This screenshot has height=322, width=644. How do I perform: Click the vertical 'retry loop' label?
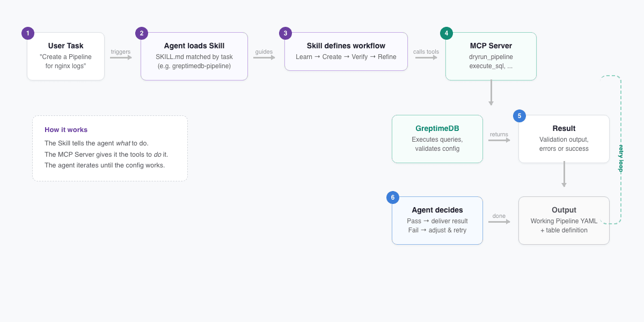(x=621, y=158)
